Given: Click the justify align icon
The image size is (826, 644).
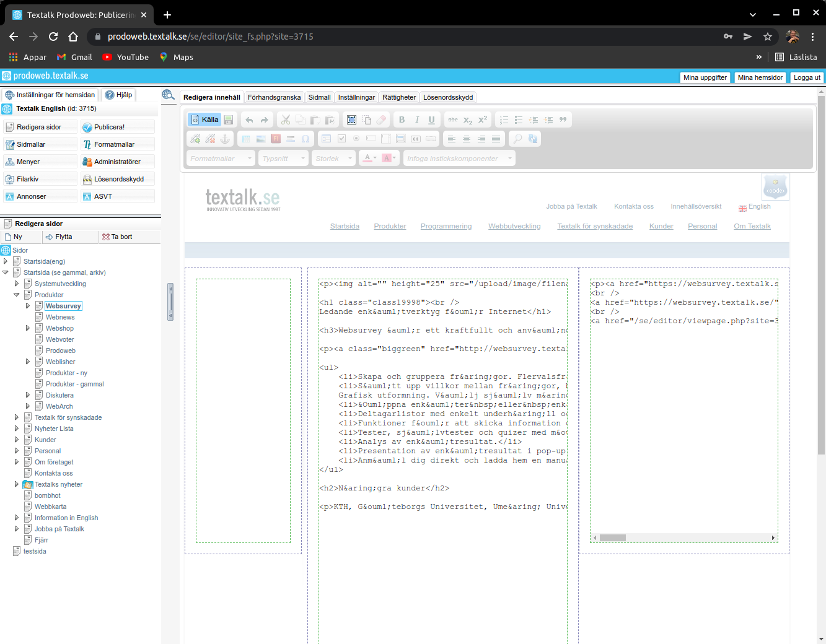Looking at the screenshot, I should [x=496, y=139].
